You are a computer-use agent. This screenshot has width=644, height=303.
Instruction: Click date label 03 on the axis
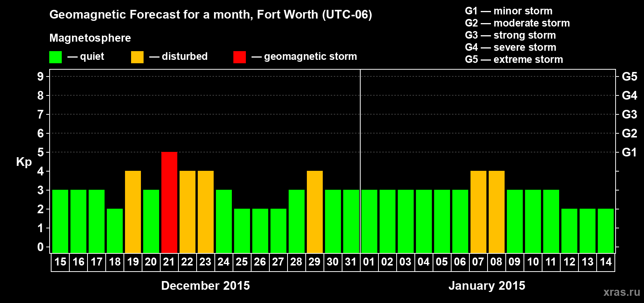[x=405, y=262]
